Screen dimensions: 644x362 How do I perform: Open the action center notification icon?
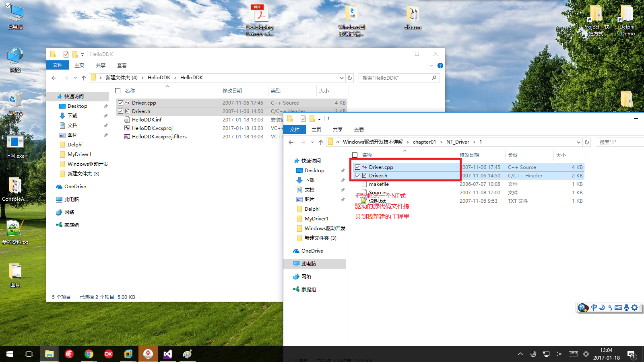(x=631, y=354)
